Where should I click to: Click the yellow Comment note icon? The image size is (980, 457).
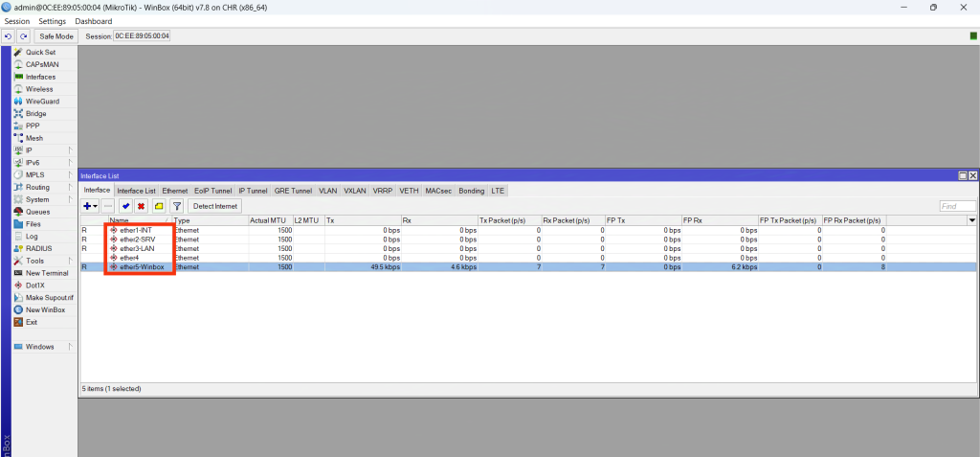pyautogui.click(x=159, y=206)
